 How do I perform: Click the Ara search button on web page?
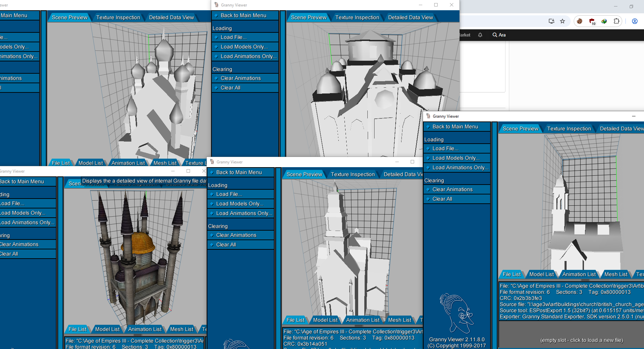pyautogui.click(x=499, y=35)
